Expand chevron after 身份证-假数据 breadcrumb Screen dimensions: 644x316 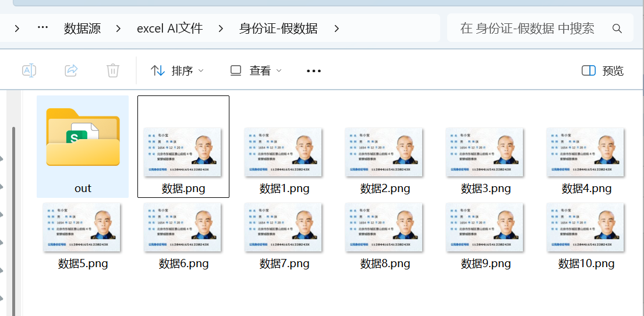point(337,29)
